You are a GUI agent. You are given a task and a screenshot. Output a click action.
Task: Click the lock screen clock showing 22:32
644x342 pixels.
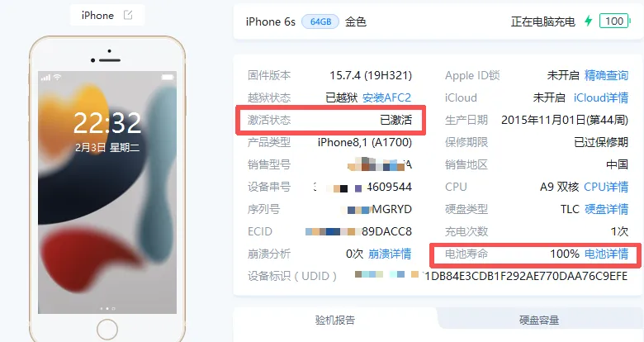coord(107,122)
